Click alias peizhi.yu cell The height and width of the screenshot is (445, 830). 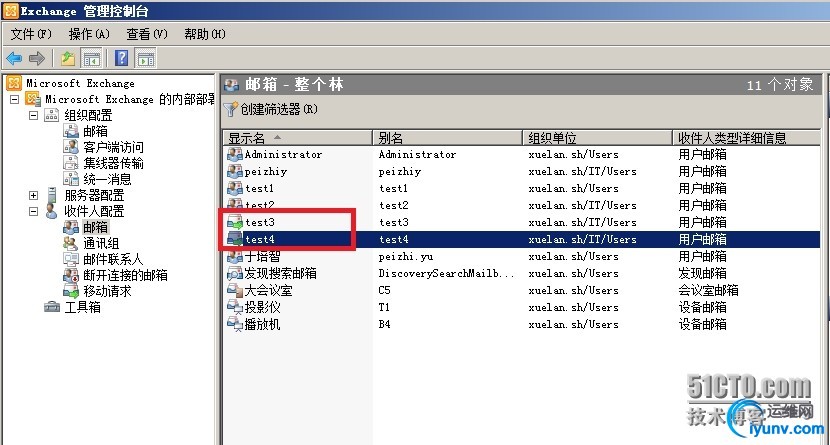pyautogui.click(x=406, y=257)
